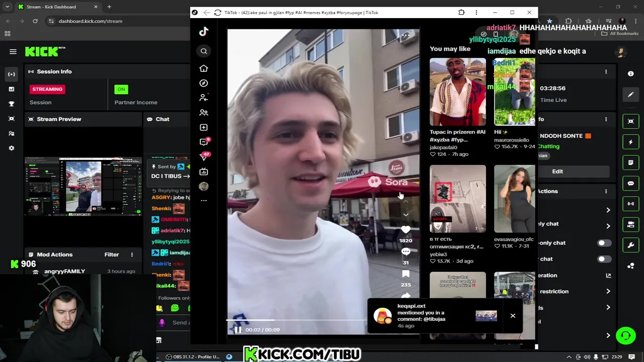Viewport: 644px width, 362px height.
Task: Click Filter in Mod Actions panel
Action: point(112,255)
